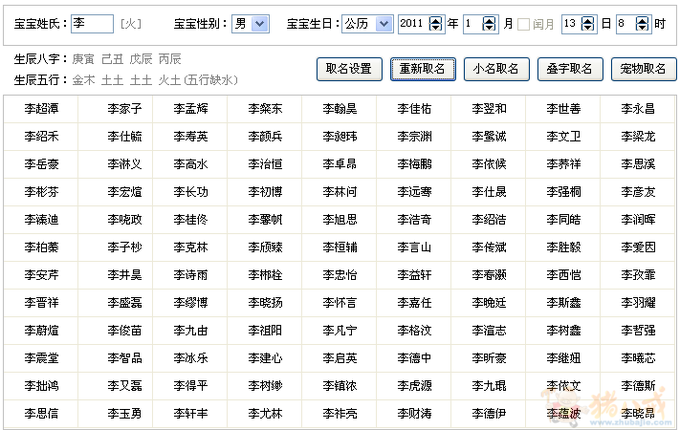Viewport: 680px width, 430px height.
Task: Click the 宠物取名 pet naming button
Action: point(644,69)
